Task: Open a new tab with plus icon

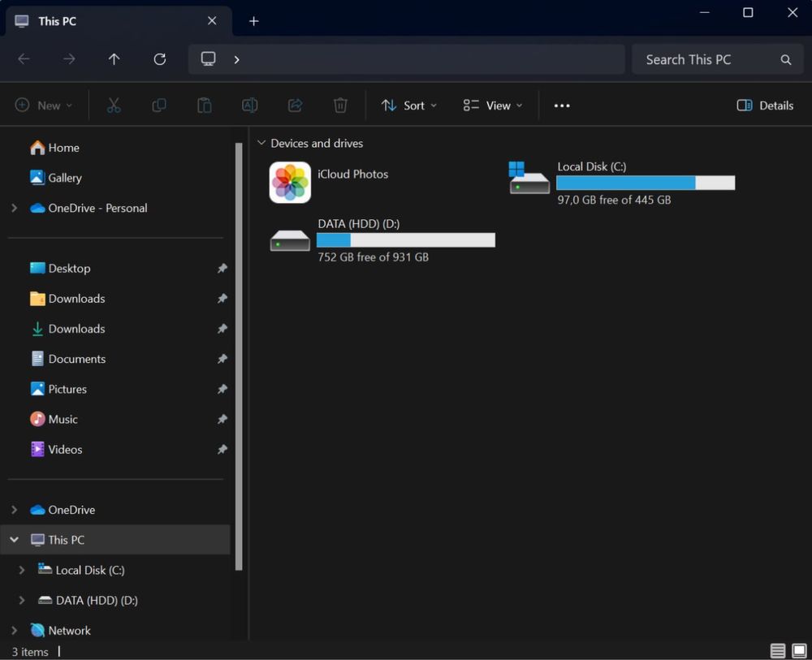Action: coord(253,21)
